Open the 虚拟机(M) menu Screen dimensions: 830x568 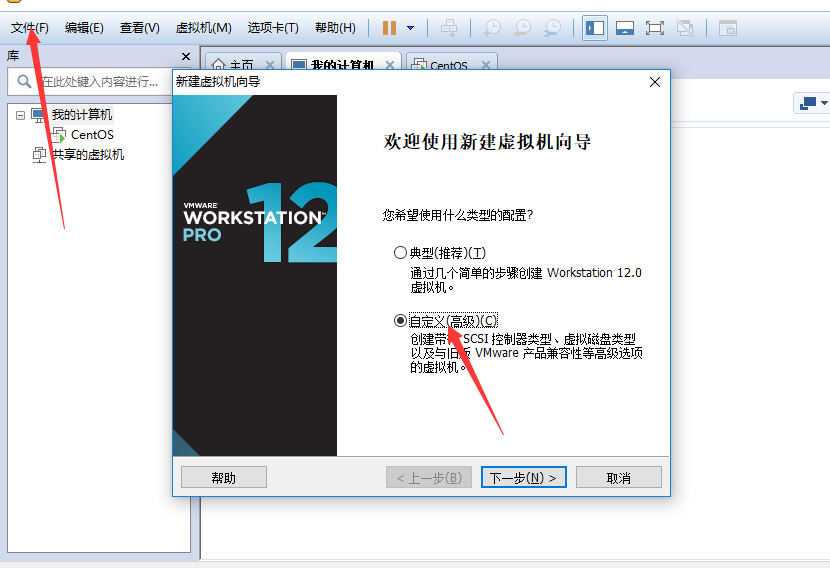click(204, 28)
